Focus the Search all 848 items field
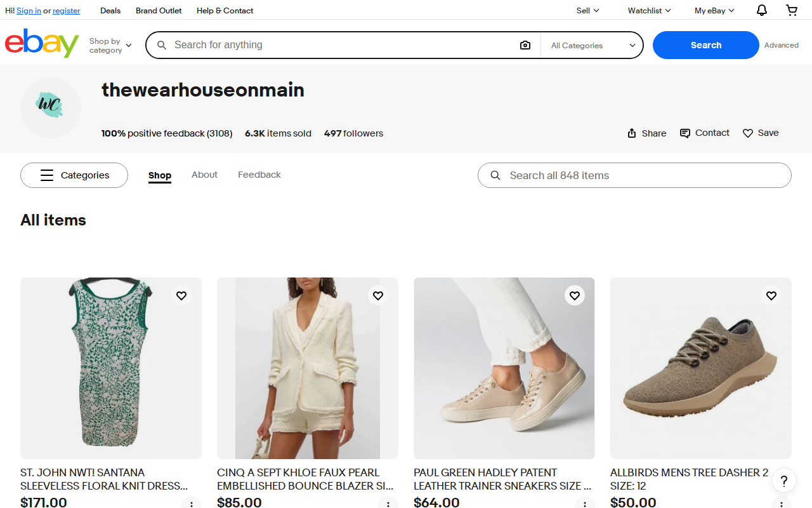The width and height of the screenshot is (812, 508). [x=634, y=175]
